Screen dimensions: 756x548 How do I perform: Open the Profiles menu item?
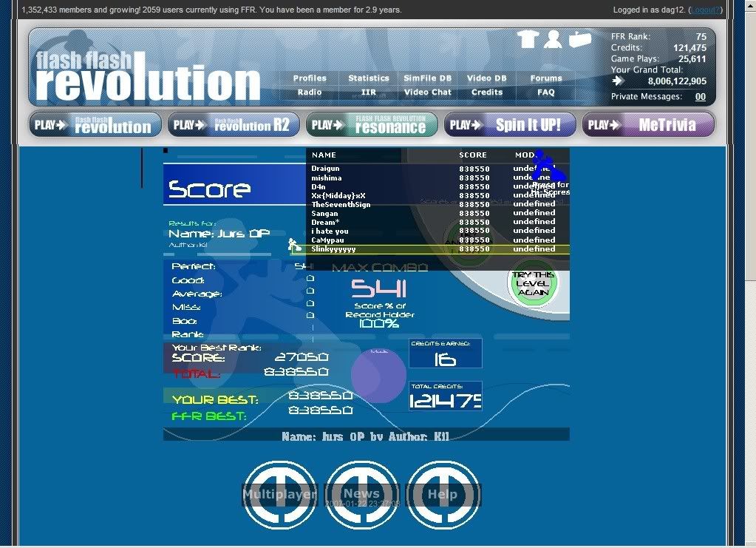pos(310,78)
